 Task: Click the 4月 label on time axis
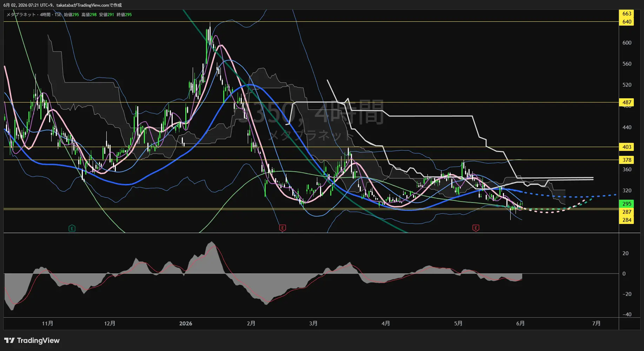386,324
